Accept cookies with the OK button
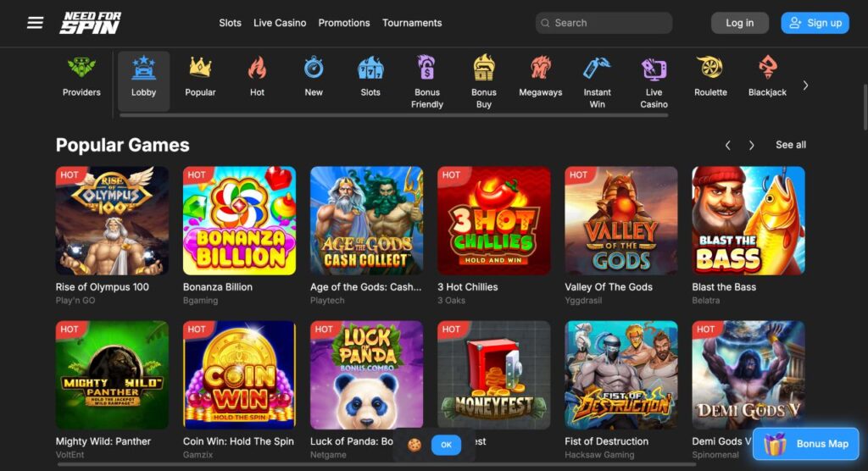868x471 pixels. click(446, 445)
